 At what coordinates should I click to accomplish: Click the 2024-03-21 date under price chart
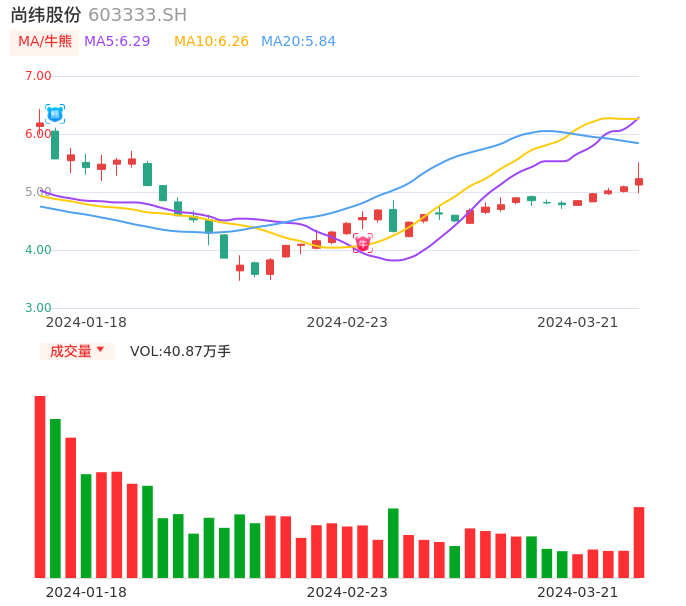click(x=578, y=322)
